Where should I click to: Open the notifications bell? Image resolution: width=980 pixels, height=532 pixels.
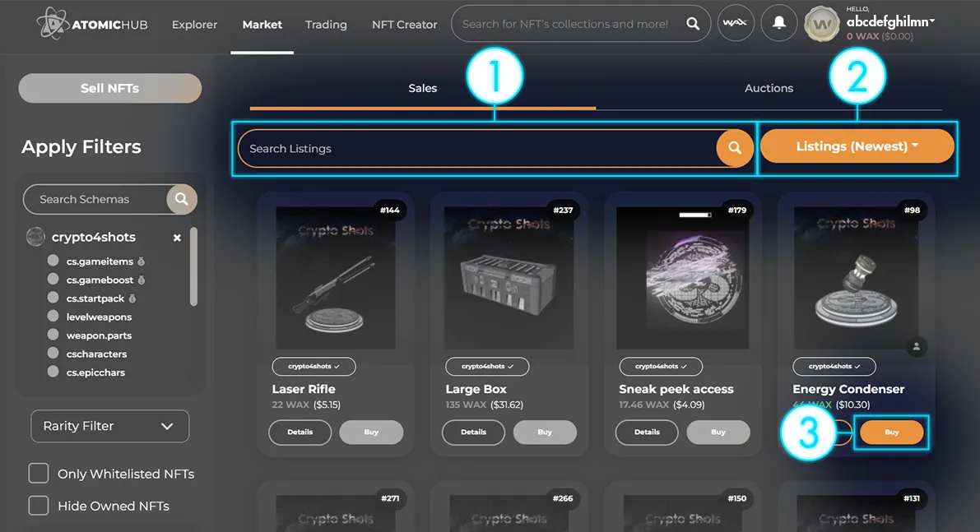[x=778, y=23]
